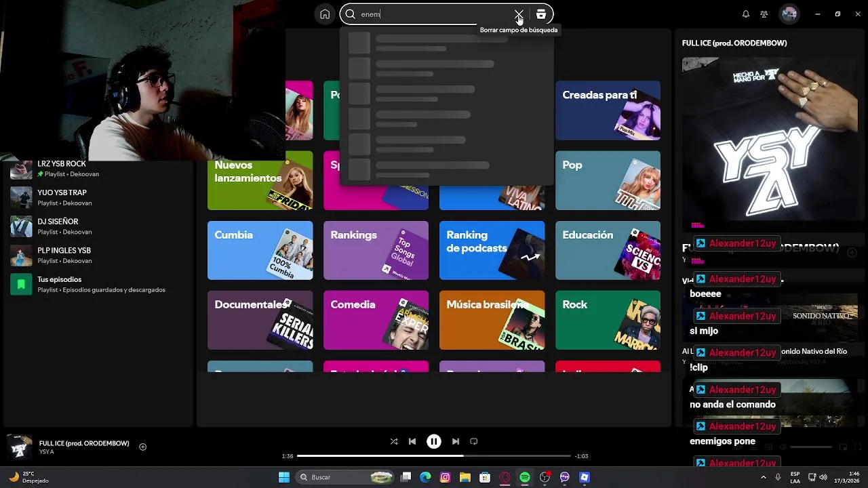
Task: Open weather widget showing 25°C Despejado
Action: [28, 477]
